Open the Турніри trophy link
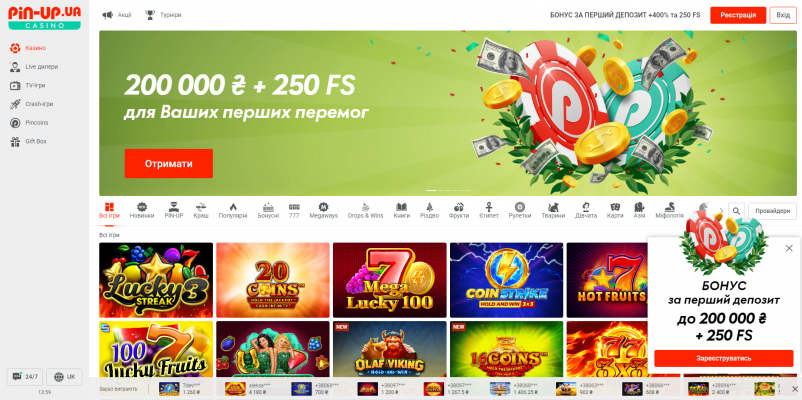Screen dimensions: 802x400 (163, 15)
